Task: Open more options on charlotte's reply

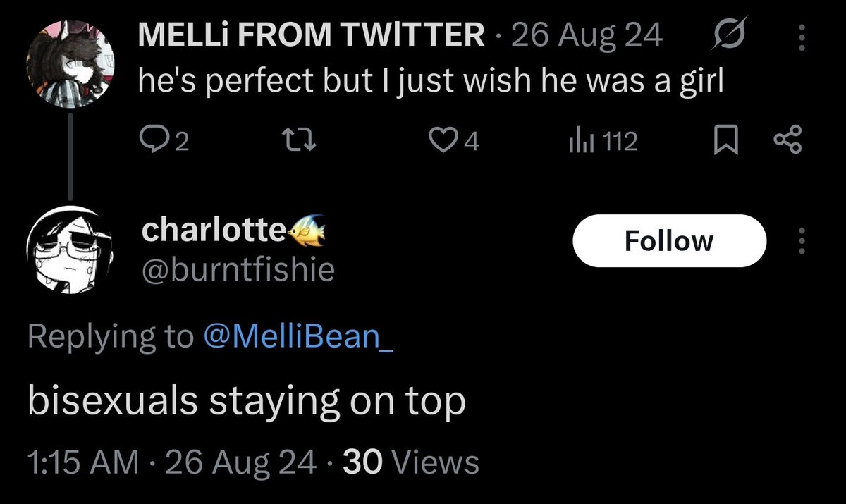Action: click(800, 241)
